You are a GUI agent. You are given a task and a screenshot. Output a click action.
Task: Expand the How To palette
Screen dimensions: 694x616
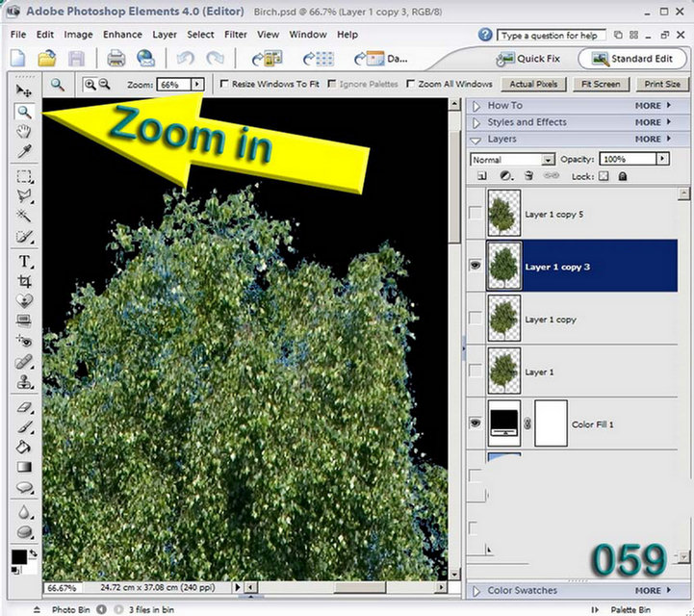pos(476,106)
